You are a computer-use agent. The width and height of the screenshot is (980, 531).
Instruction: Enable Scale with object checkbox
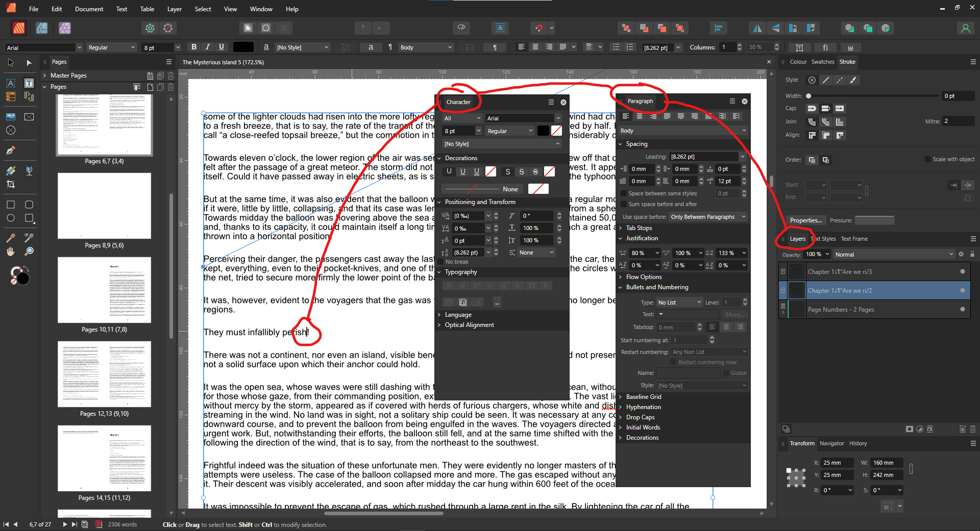(x=928, y=159)
